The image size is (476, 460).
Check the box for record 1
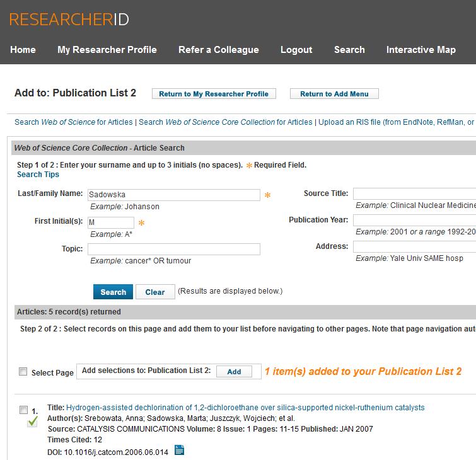tap(23, 410)
